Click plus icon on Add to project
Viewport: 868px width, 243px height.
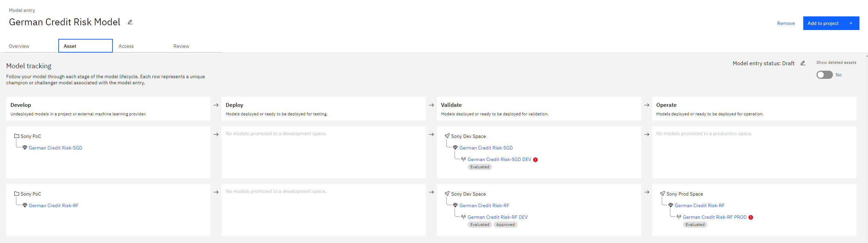pos(851,23)
